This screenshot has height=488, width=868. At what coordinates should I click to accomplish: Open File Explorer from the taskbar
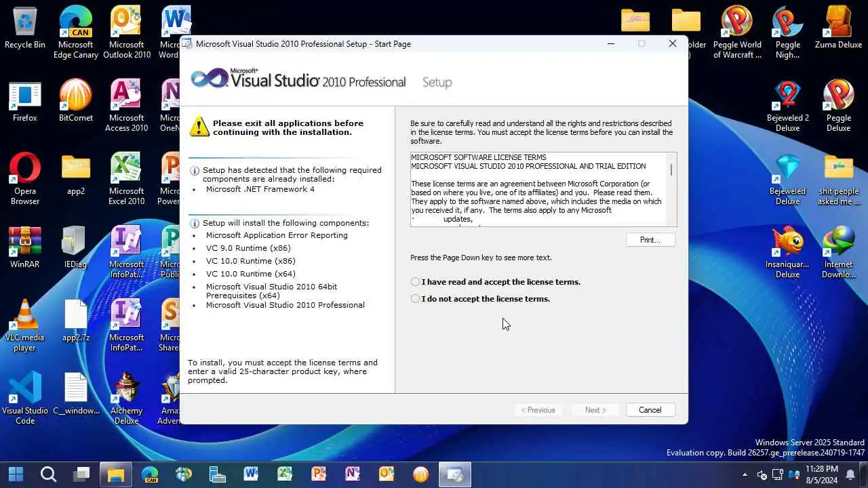pyautogui.click(x=116, y=474)
